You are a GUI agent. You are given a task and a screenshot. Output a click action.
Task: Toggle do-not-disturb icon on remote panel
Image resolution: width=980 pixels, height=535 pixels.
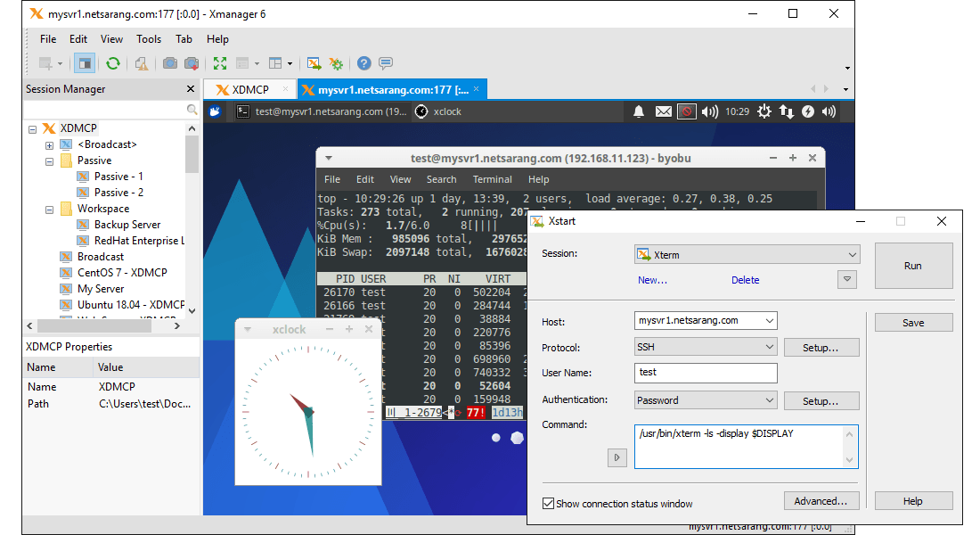tap(686, 111)
